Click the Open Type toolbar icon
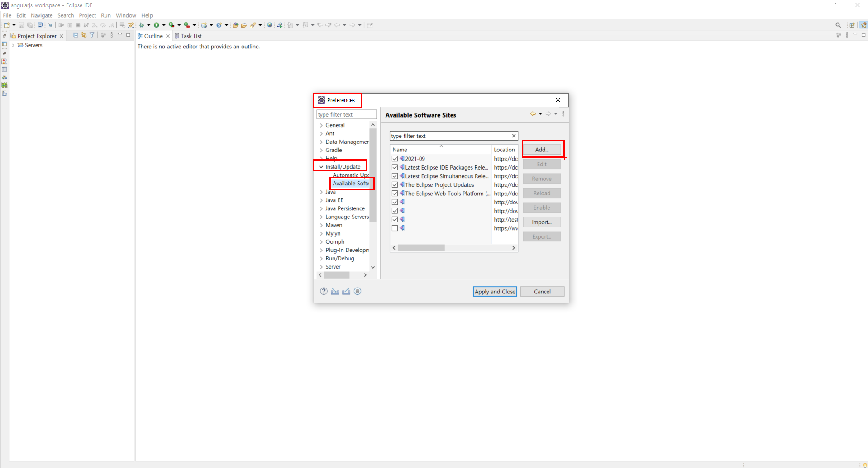Viewport: 868px width, 468px height. pos(235,25)
